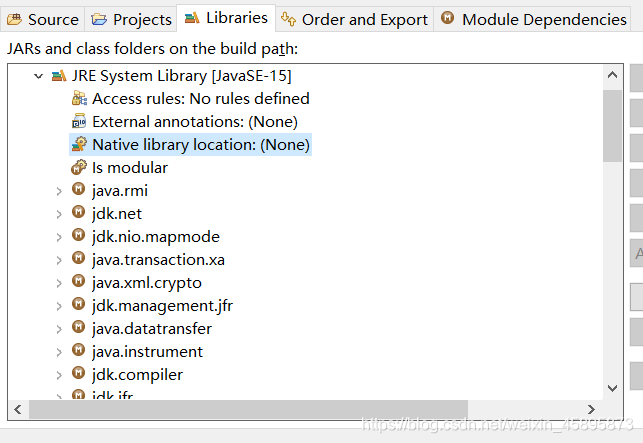
Task: Click the Access rules icon
Action: coord(79,98)
